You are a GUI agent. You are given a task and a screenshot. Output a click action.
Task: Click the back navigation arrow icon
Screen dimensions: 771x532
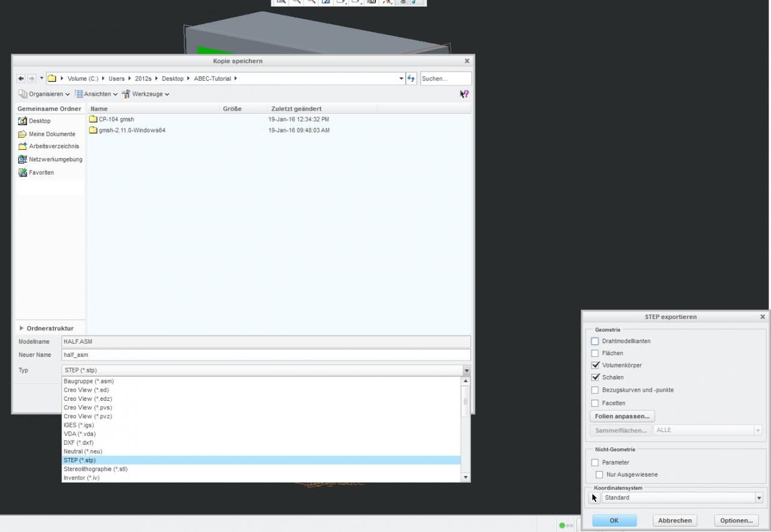tap(21, 78)
